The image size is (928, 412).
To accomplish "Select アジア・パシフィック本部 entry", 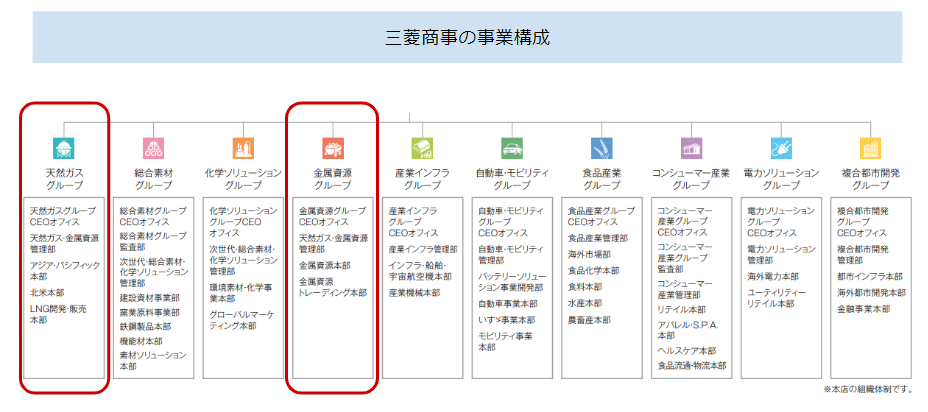I will point(65,271).
